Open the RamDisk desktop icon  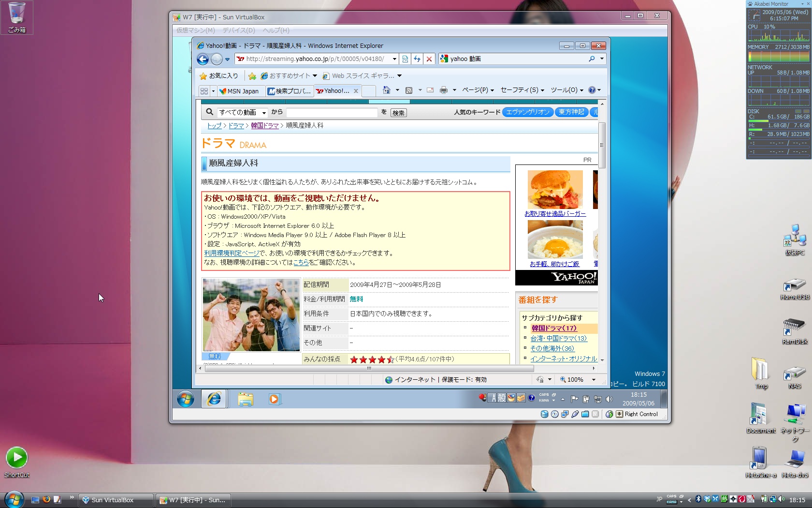(795, 331)
